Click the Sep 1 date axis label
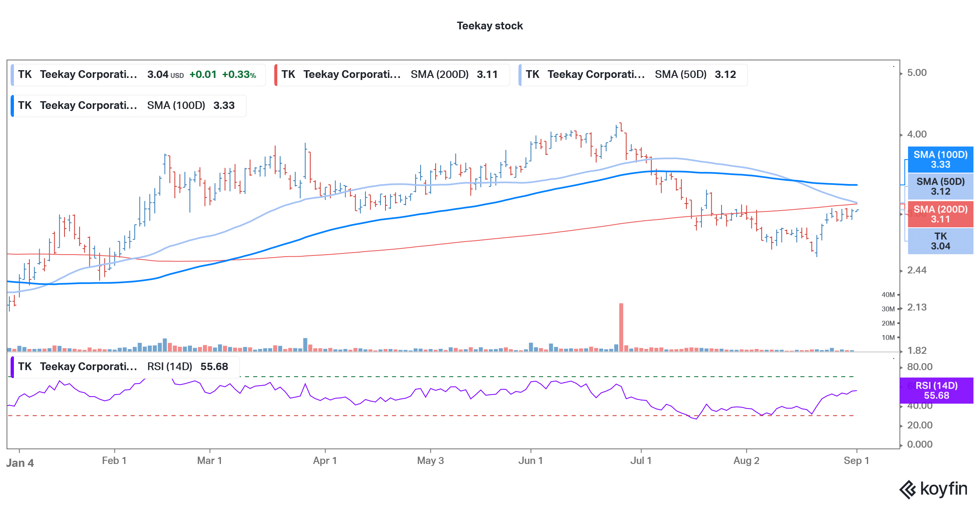The height and width of the screenshot is (506, 980). coord(856,461)
